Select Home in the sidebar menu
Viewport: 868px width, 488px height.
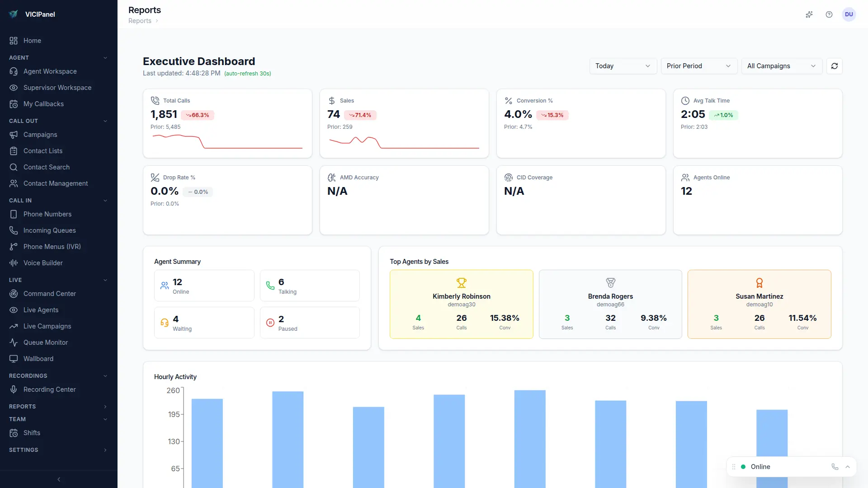[32, 41]
